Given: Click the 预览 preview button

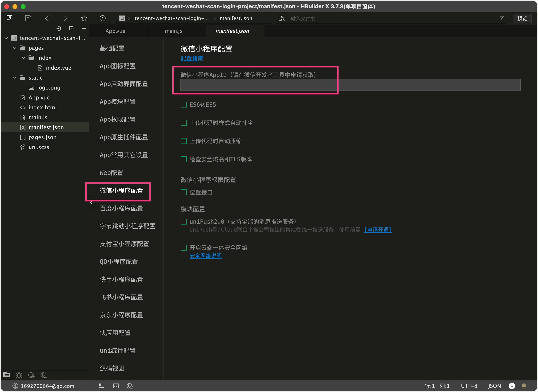Looking at the screenshot, I should pos(522,18).
